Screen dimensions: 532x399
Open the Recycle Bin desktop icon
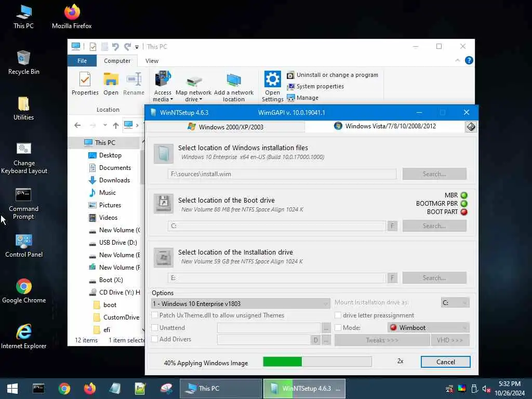pyautogui.click(x=23, y=63)
